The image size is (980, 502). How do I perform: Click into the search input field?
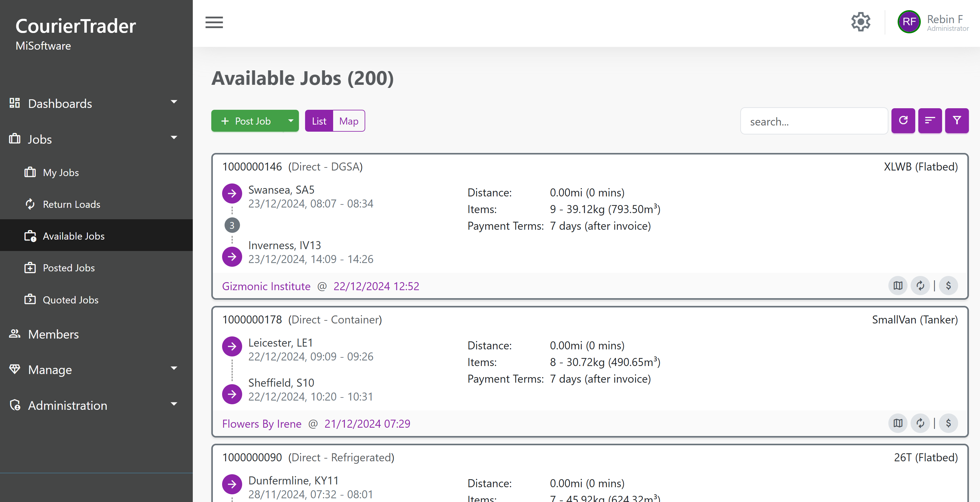(x=813, y=122)
